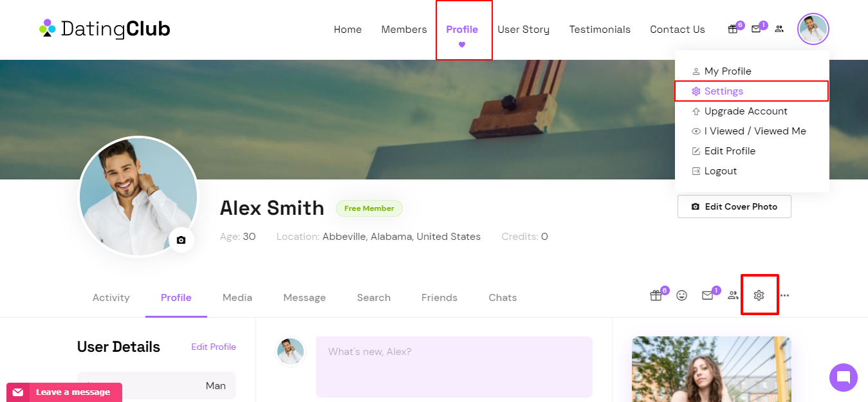The width and height of the screenshot is (868, 402).
Task: Open the three-dots more options icon
Action: tap(784, 295)
